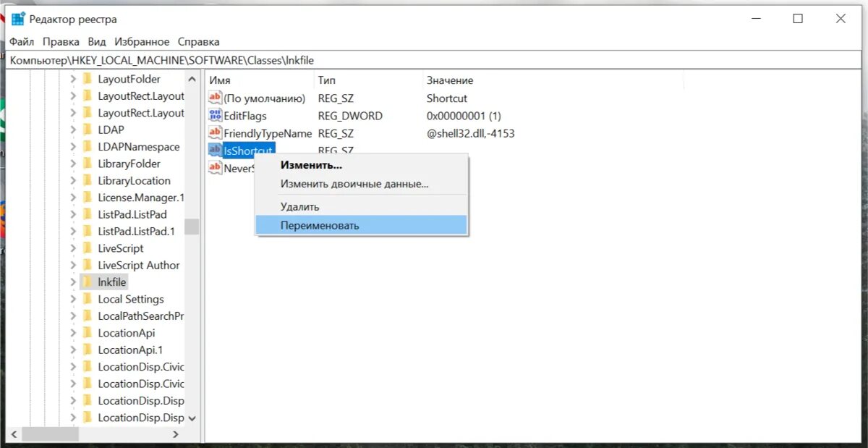Select the (По умолчанию) value name
This screenshot has width=868, height=448.
pos(265,98)
